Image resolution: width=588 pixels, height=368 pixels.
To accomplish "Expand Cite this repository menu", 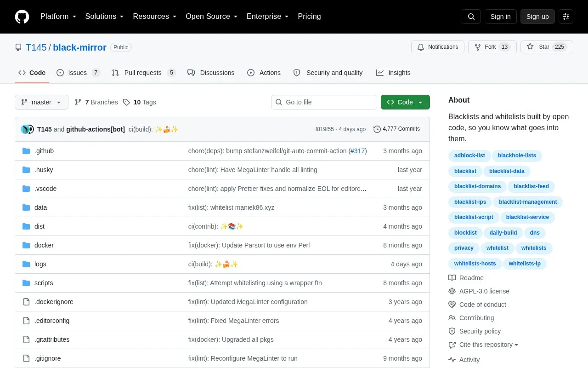I will point(483,345).
